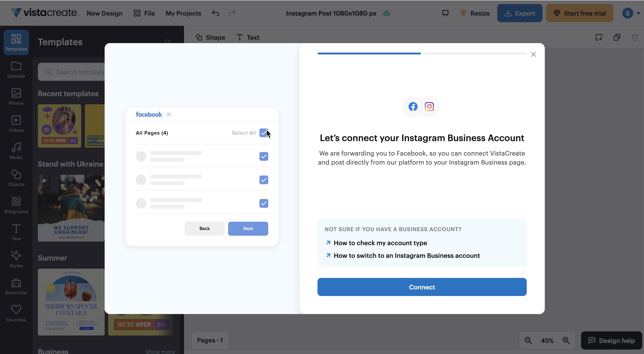This screenshot has width=644, height=354.
Task: Open Design help chat
Action: pos(611,340)
